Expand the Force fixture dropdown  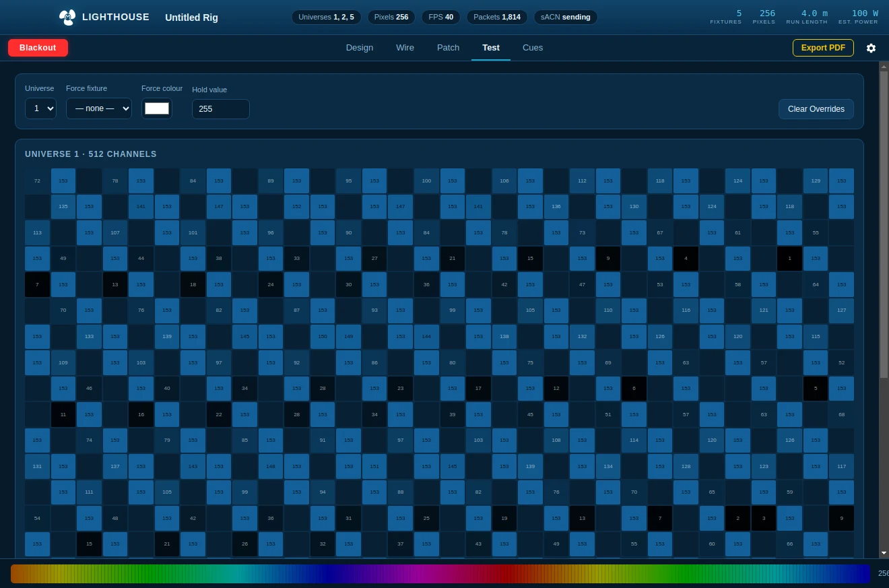coord(99,108)
